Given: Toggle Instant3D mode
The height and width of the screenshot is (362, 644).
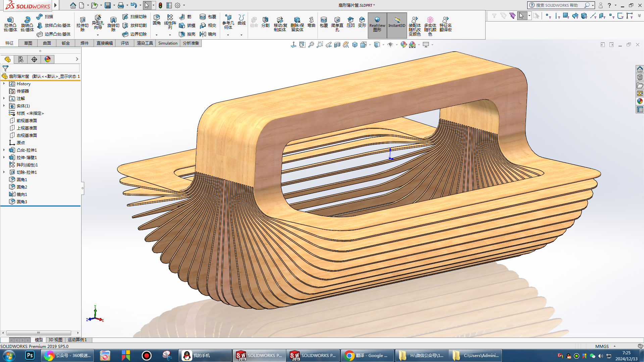Looking at the screenshot, I should (x=397, y=22).
